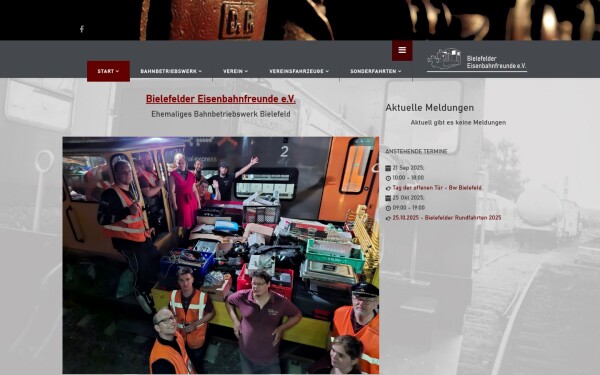Image resolution: width=600 pixels, height=375 pixels.
Task: Expand the Vereinsfahrzeuge dropdown menu
Action: click(x=299, y=71)
